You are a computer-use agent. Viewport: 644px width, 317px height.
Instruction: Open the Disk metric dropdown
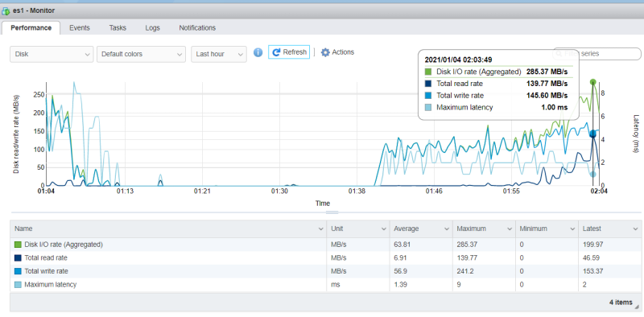pyautogui.click(x=52, y=54)
